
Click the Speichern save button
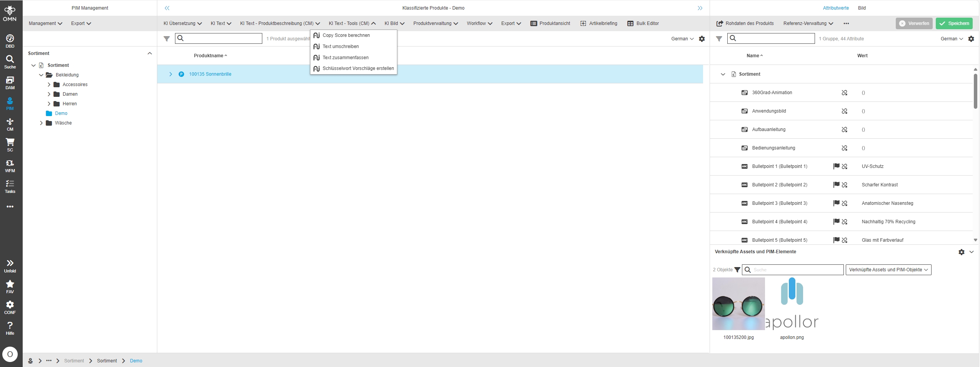954,23
